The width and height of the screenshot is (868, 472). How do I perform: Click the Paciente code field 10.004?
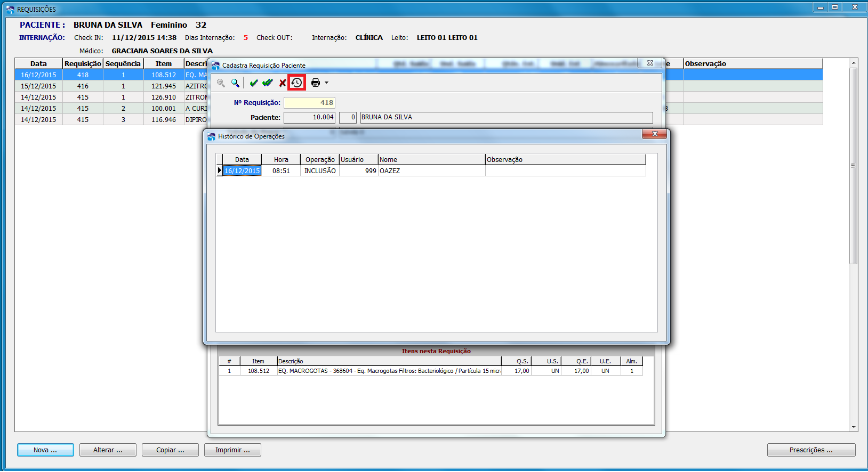click(x=309, y=117)
